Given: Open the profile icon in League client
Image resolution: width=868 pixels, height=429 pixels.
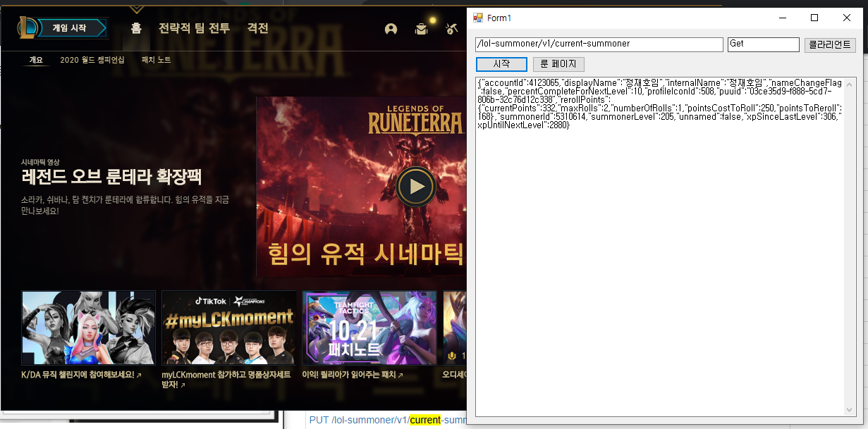Looking at the screenshot, I should [391, 29].
